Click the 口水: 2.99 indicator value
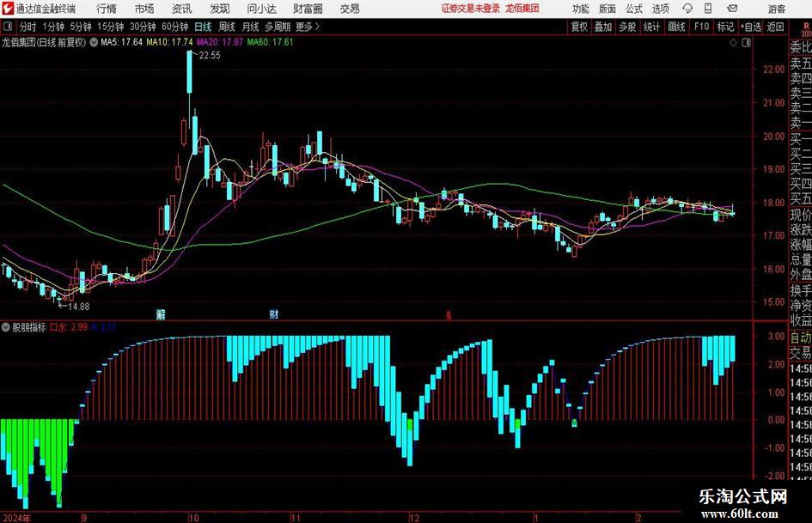The height and width of the screenshot is (523, 812). [x=69, y=327]
